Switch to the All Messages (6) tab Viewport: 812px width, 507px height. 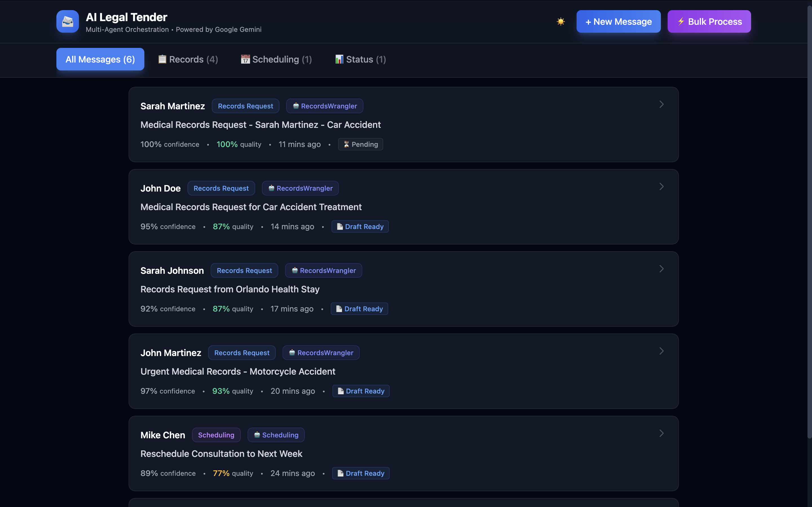tap(100, 59)
